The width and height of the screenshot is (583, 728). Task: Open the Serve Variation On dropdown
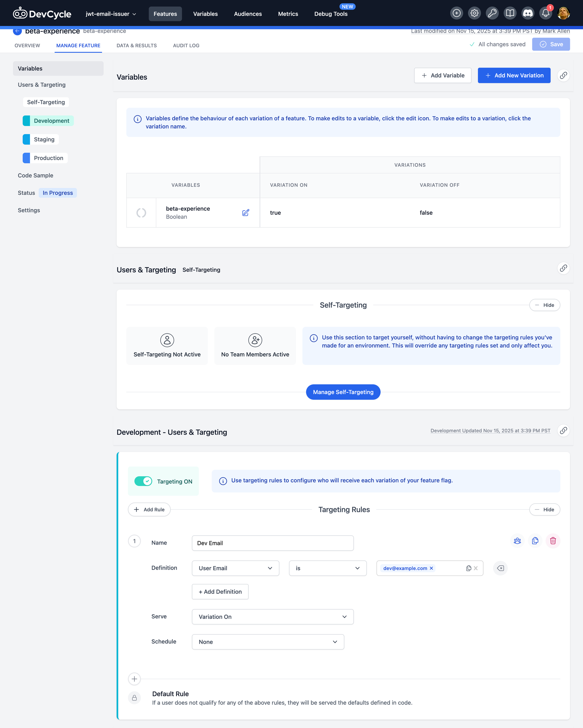[x=273, y=617]
